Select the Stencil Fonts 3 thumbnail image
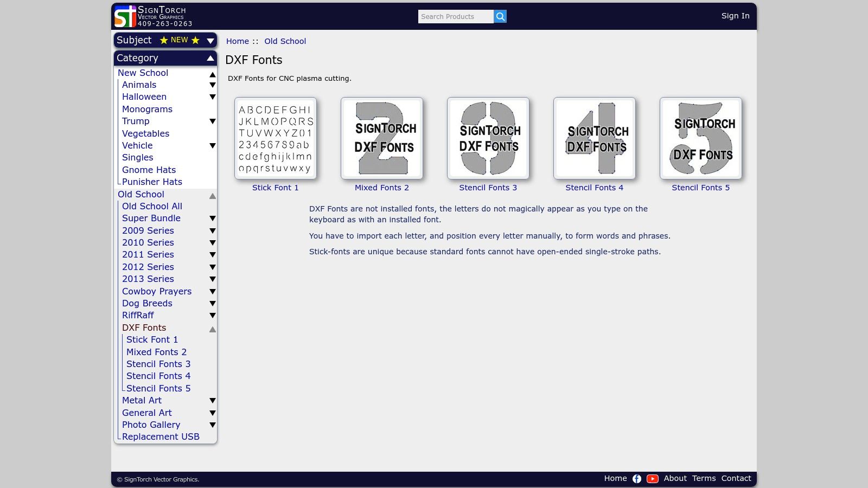868x488 pixels. tap(488, 138)
